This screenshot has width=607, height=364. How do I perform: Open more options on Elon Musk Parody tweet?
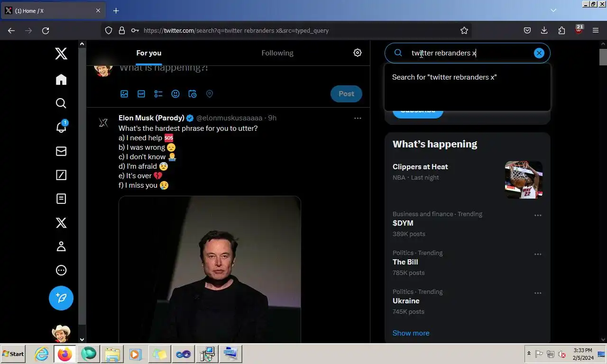tap(358, 118)
